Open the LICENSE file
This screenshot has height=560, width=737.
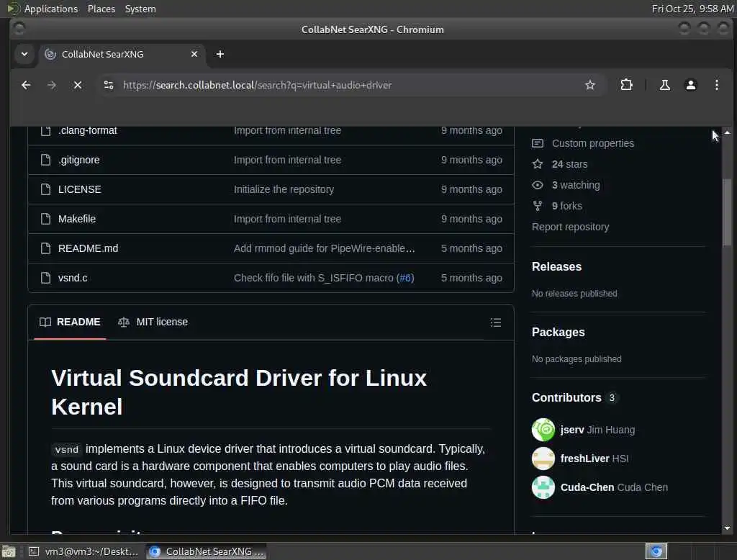click(x=79, y=189)
